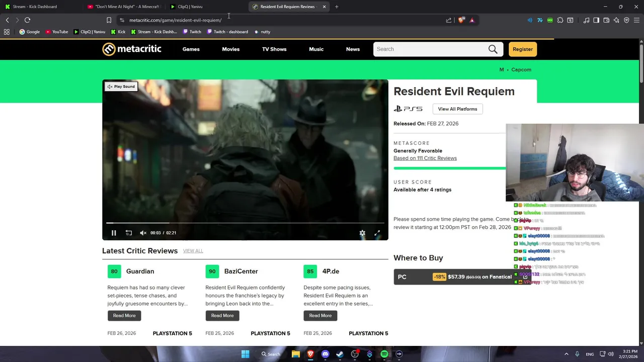The width and height of the screenshot is (644, 362).
Task: Open Leo AI sparkle icon
Action: point(616,20)
